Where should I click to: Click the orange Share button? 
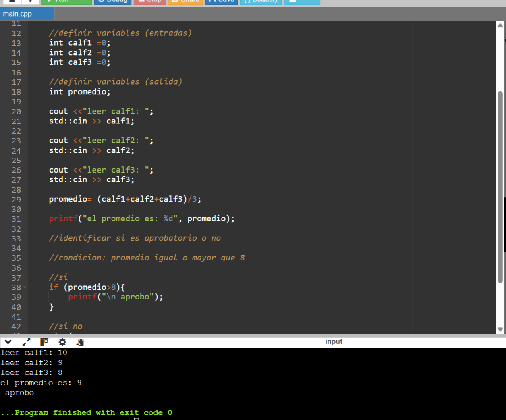(x=186, y=1)
